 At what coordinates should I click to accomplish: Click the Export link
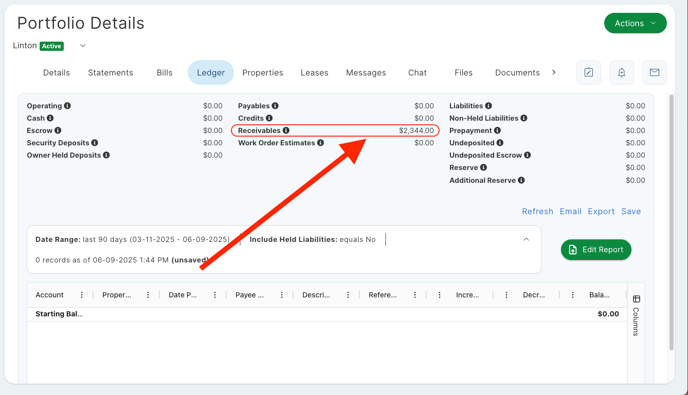[601, 212]
